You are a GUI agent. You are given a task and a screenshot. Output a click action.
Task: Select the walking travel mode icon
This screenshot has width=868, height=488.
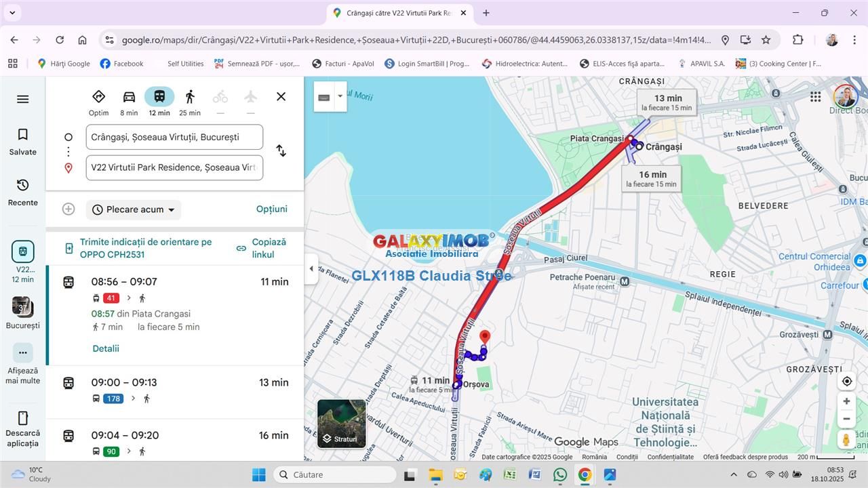tap(190, 97)
